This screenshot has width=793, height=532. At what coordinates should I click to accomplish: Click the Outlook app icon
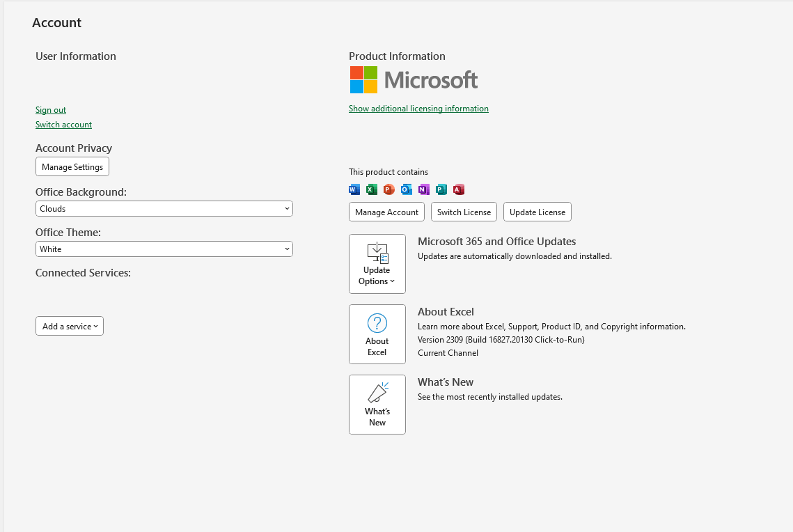(x=406, y=189)
